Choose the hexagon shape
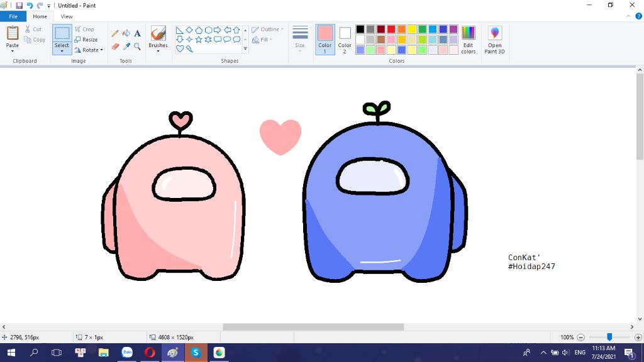Screen dimensions: 644x362 click(208, 30)
